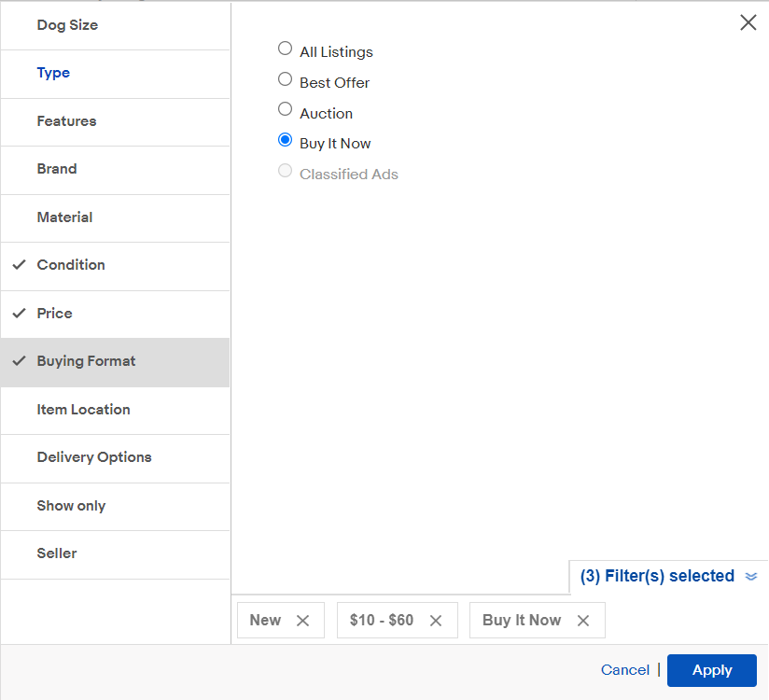This screenshot has width=769, height=700.
Task: Remove the Buy It Now filter chip
Action: pos(583,620)
